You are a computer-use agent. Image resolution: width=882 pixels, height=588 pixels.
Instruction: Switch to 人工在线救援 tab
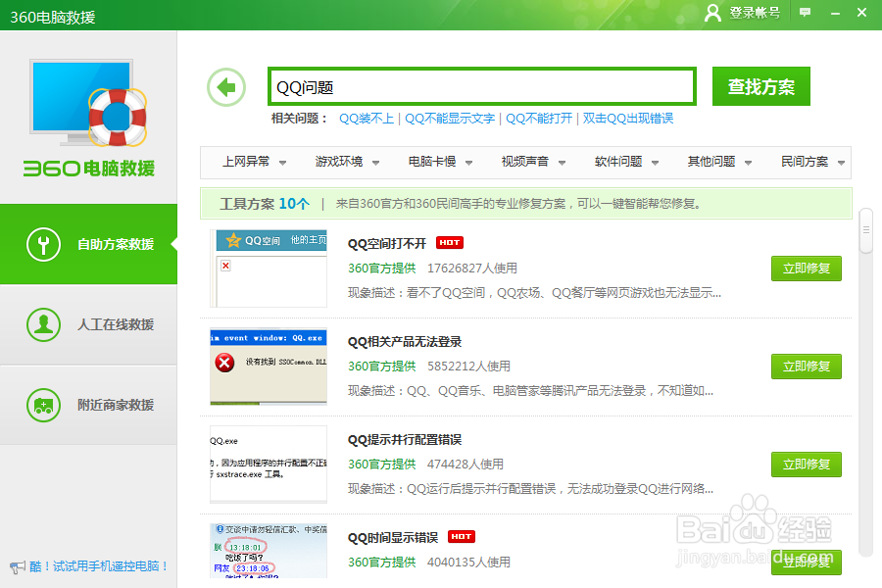88,324
